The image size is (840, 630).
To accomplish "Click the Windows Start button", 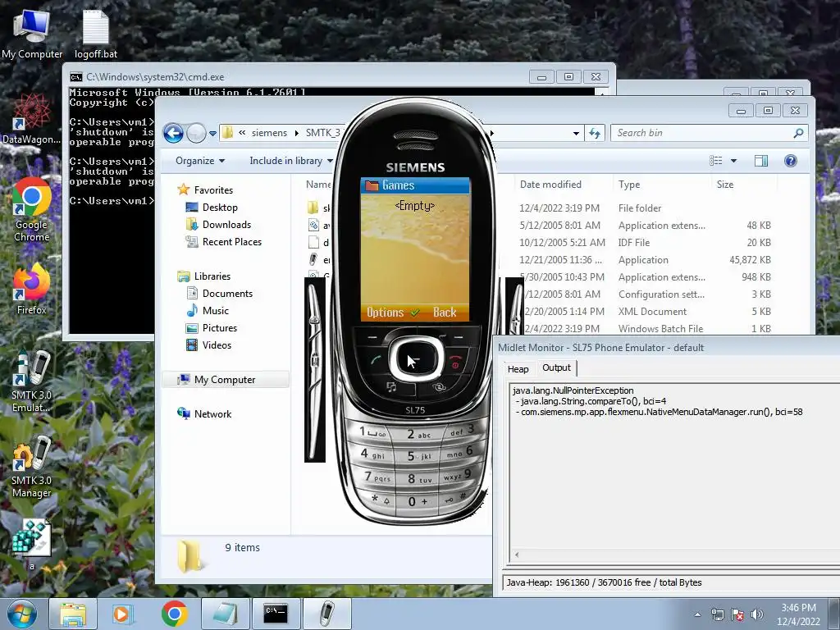I will 22,614.
